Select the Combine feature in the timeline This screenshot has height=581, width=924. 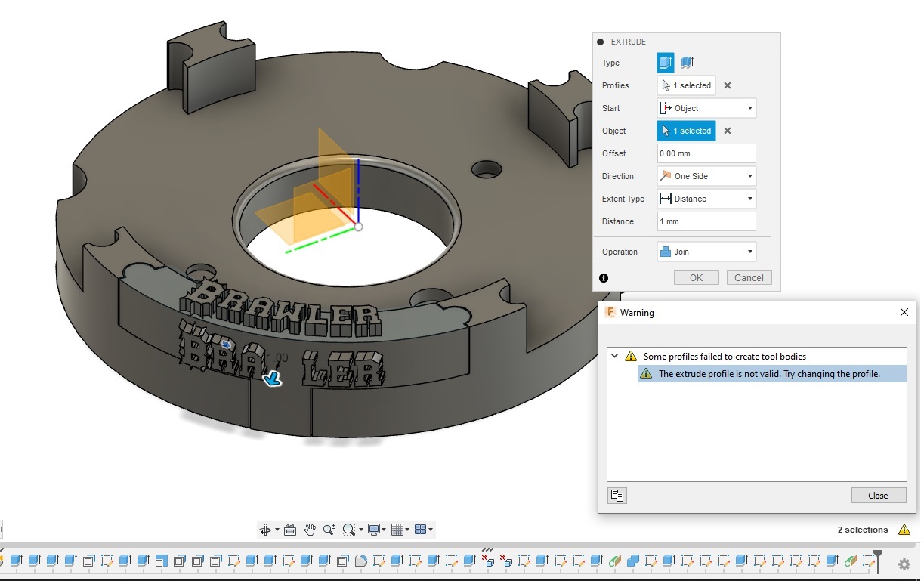633,561
